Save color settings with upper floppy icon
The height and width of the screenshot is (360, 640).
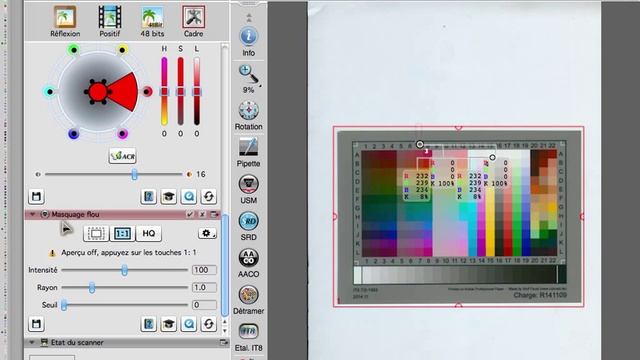click(x=36, y=196)
